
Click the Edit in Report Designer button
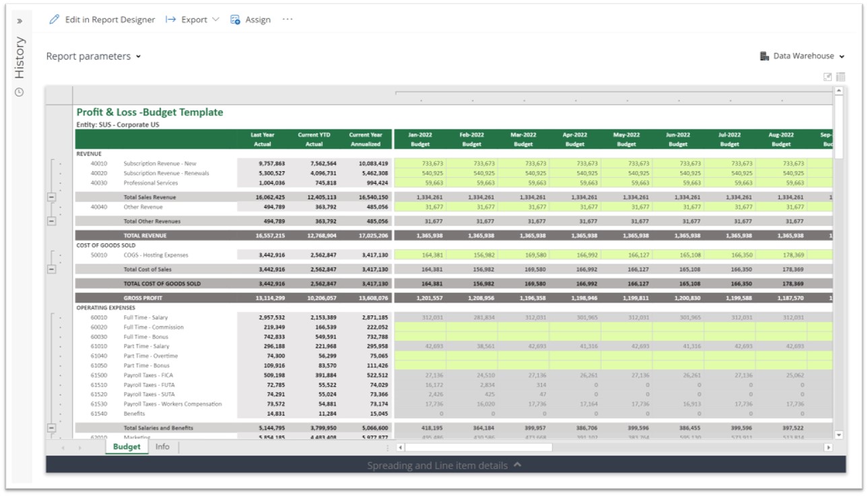pyautogui.click(x=110, y=20)
